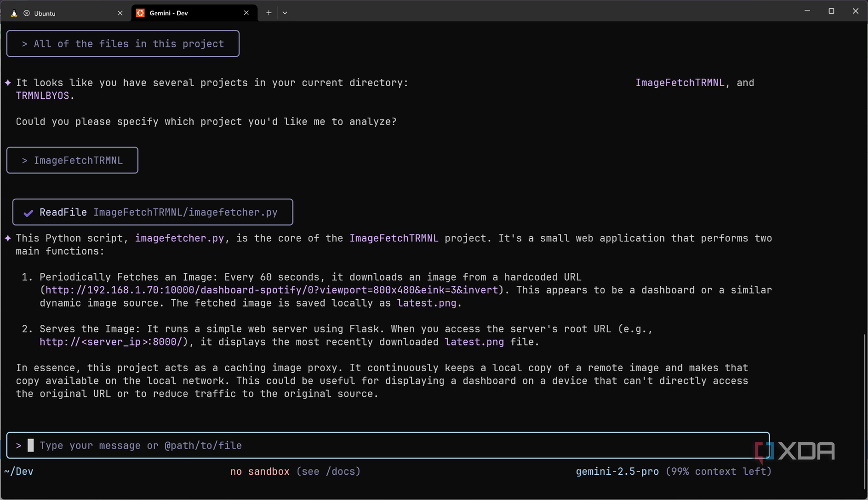Click the gemini-2.5-pro model indicator
This screenshot has width=868, height=500.
617,471
